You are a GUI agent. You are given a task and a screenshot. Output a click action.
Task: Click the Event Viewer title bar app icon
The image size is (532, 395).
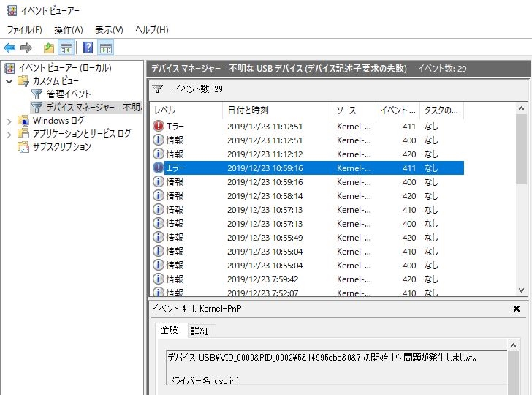[12, 10]
